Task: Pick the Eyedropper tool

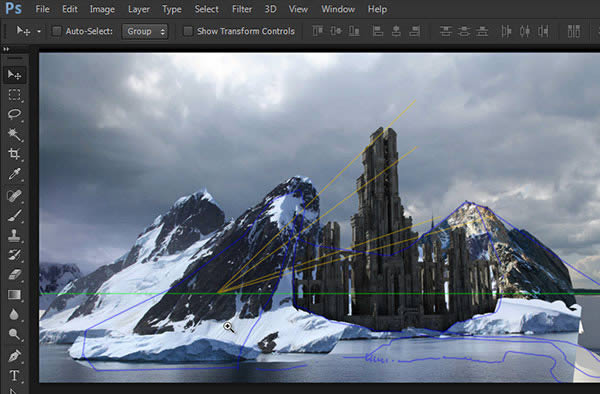Action: pos(15,174)
